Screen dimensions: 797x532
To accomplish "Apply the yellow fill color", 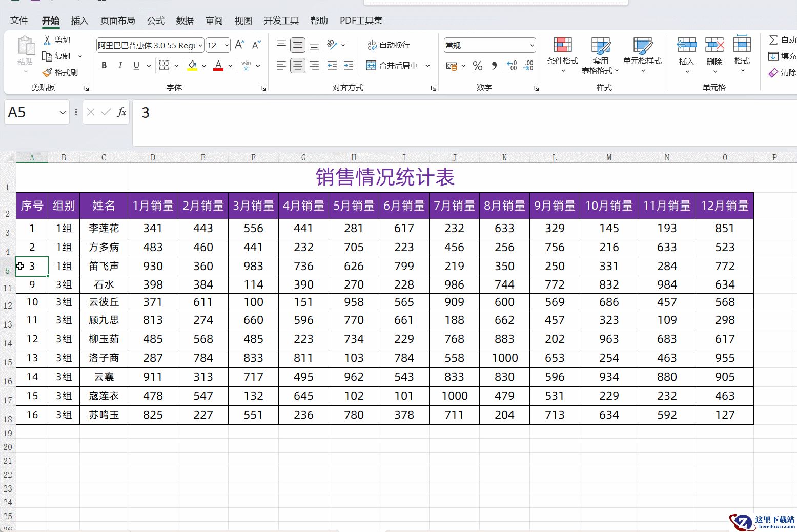I will pos(192,66).
